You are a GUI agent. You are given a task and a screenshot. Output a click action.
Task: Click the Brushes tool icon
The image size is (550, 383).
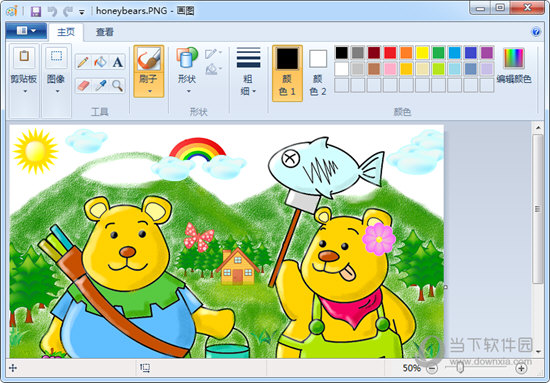(149, 59)
